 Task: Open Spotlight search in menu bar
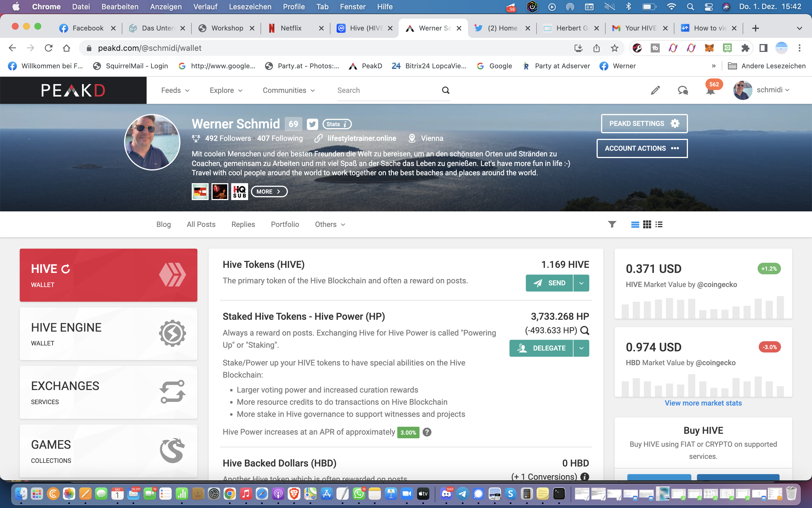(690, 7)
